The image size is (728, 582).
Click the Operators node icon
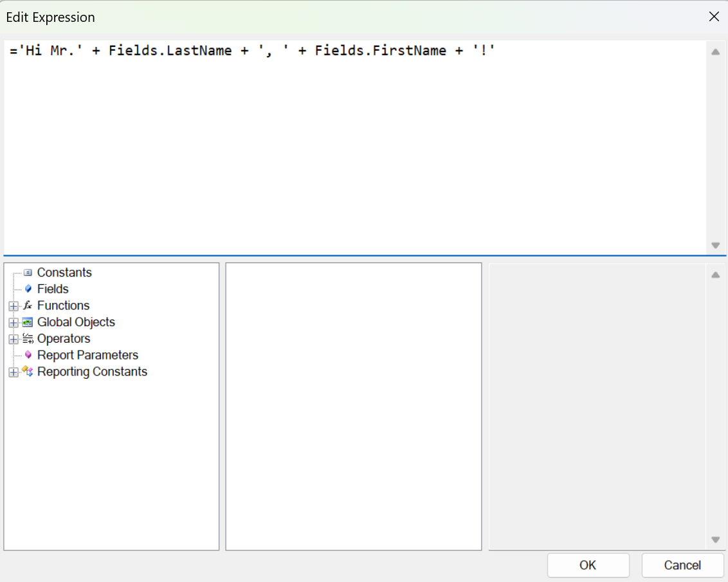click(27, 338)
